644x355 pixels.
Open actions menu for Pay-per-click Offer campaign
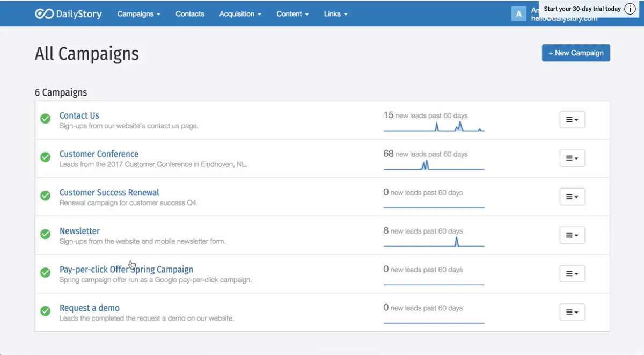pos(572,273)
